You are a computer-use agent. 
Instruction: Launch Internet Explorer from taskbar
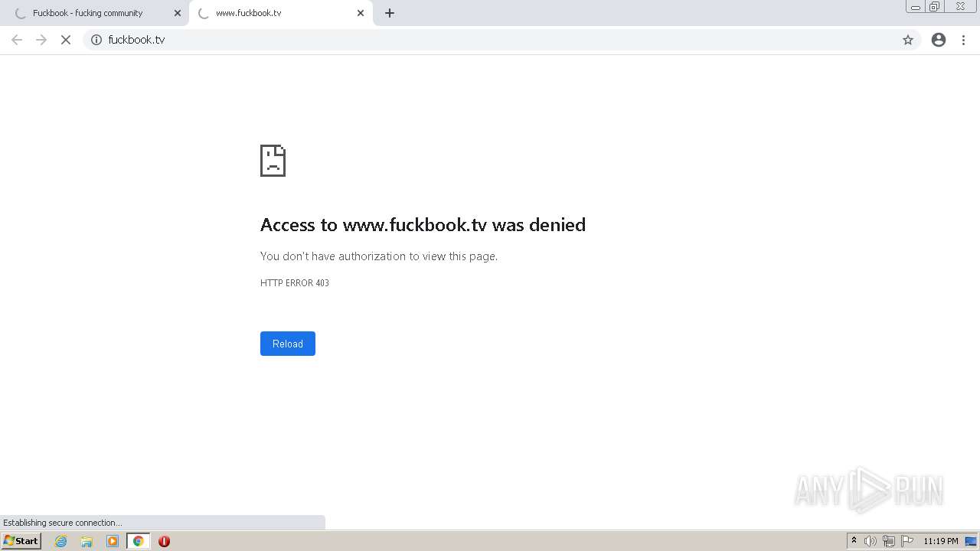61,541
